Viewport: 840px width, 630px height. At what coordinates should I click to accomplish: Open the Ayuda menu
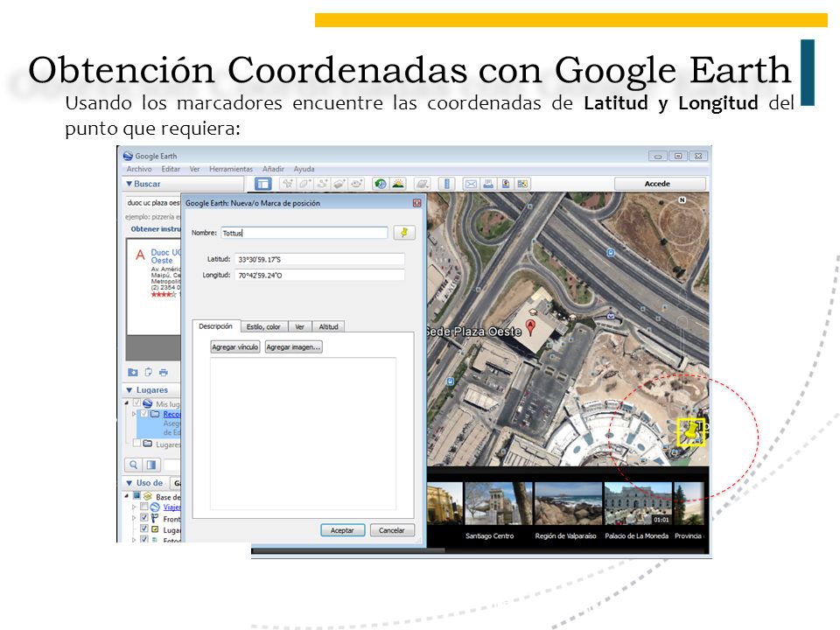(x=304, y=169)
